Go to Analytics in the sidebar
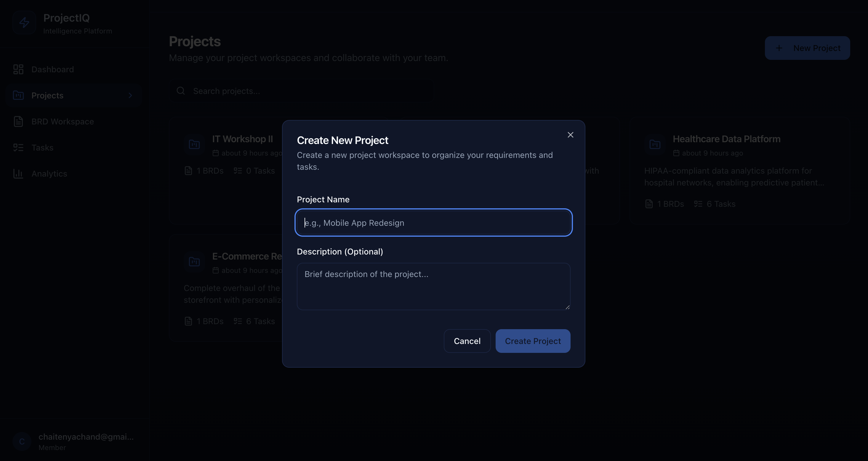Image resolution: width=868 pixels, height=461 pixels. pos(49,174)
